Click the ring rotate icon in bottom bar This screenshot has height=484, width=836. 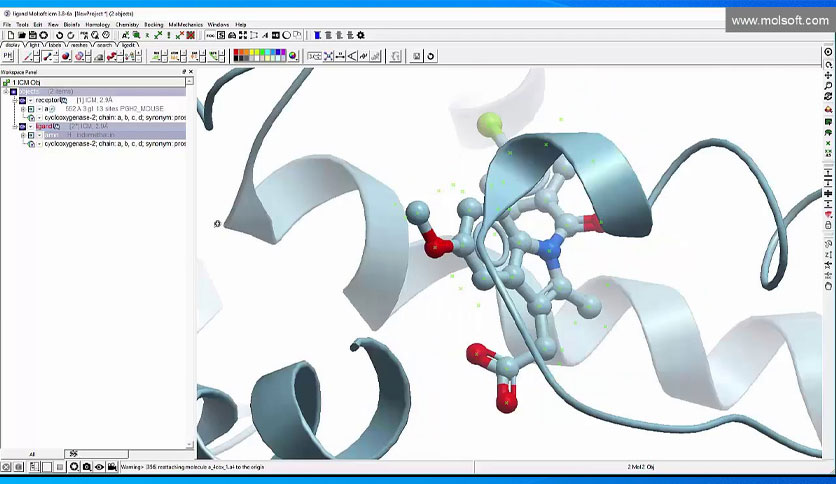tap(74, 467)
